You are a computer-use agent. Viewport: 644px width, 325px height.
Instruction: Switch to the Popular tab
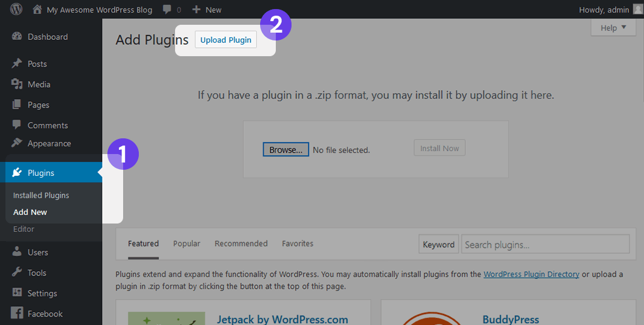pos(187,243)
